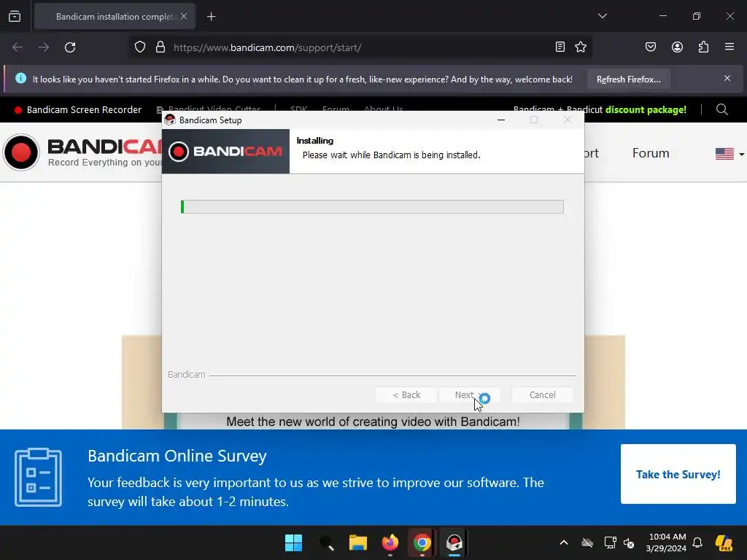Open Save to Pocket icon

pos(651,47)
